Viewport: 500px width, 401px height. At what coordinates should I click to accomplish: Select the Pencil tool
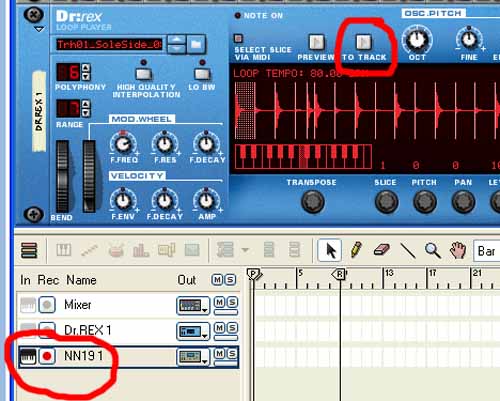(x=356, y=250)
